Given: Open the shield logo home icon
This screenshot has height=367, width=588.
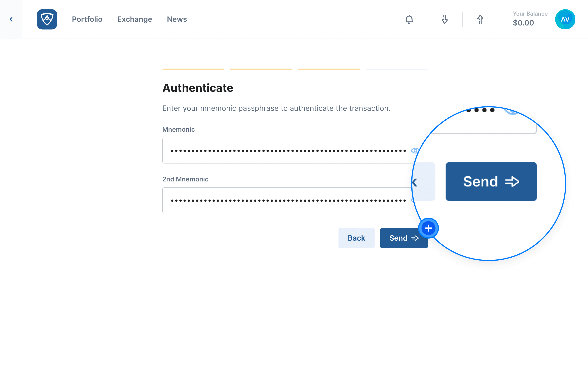Looking at the screenshot, I should point(47,19).
